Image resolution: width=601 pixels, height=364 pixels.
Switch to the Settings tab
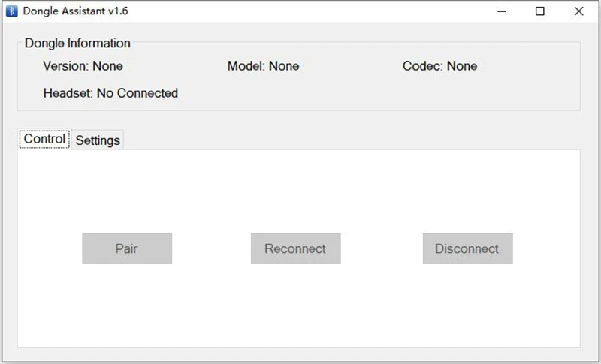(98, 140)
